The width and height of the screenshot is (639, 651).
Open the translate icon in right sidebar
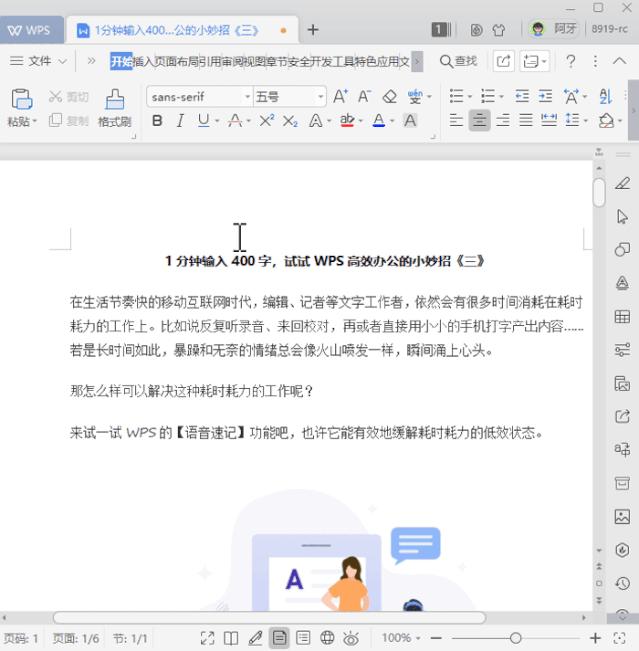pyautogui.click(x=622, y=449)
